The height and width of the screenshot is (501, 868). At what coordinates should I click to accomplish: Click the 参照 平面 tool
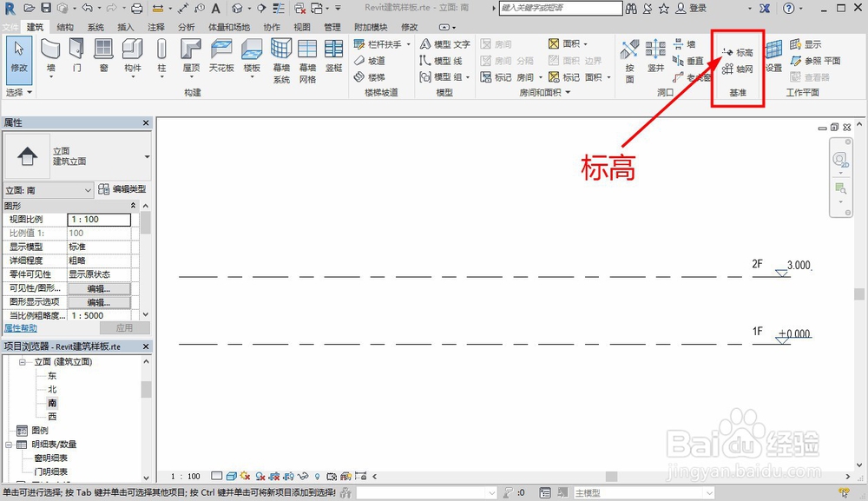[815, 60]
